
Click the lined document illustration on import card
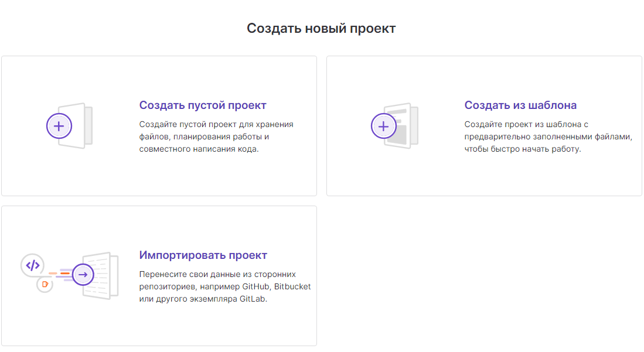(x=105, y=275)
